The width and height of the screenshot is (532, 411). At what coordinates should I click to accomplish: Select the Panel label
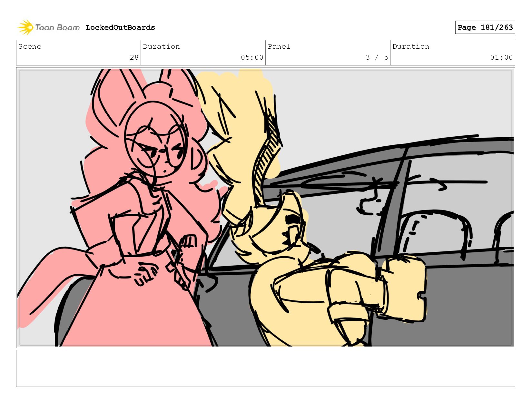[279, 46]
